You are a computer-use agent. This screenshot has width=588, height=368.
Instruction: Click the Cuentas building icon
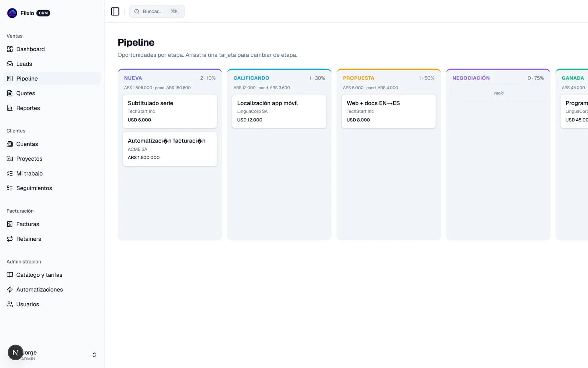coord(10,144)
